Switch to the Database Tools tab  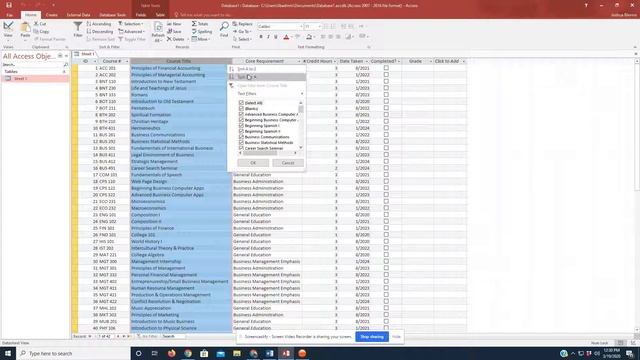coord(113,15)
